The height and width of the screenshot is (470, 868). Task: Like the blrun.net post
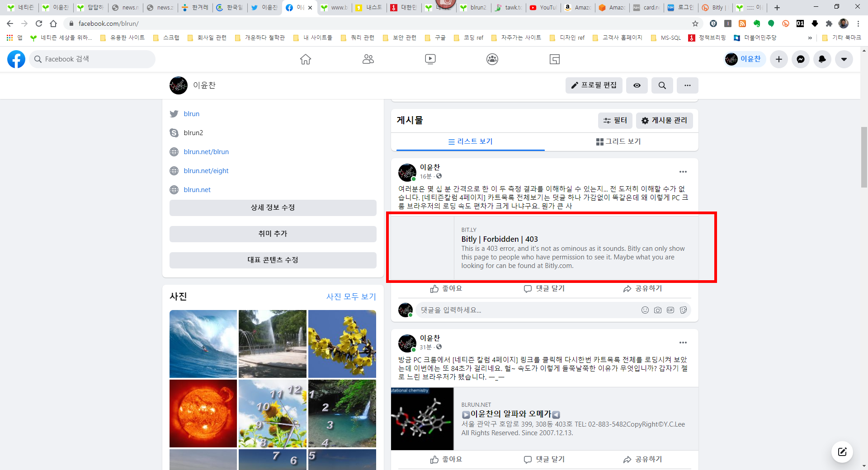446,460
